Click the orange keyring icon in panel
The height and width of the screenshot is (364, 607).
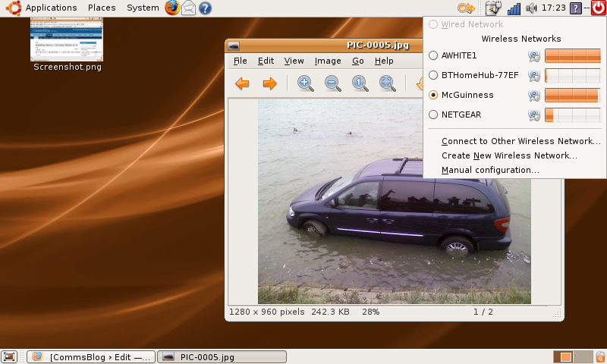tap(465, 8)
